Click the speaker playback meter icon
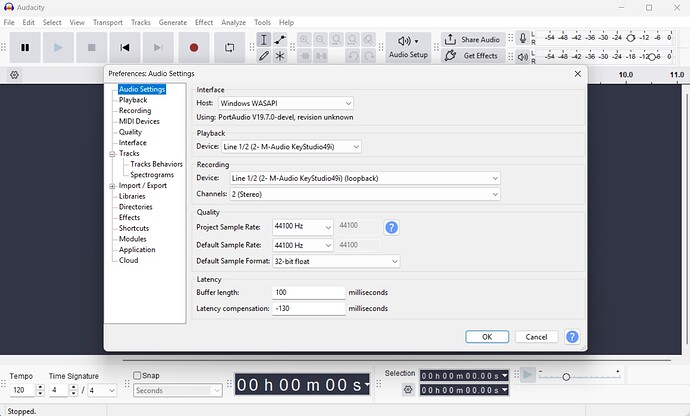690x416 pixels. click(522, 57)
